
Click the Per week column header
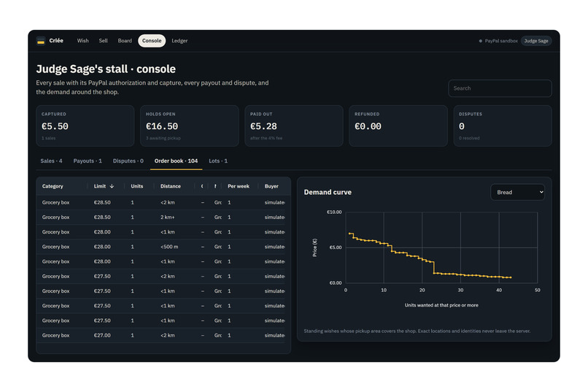(x=239, y=186)
